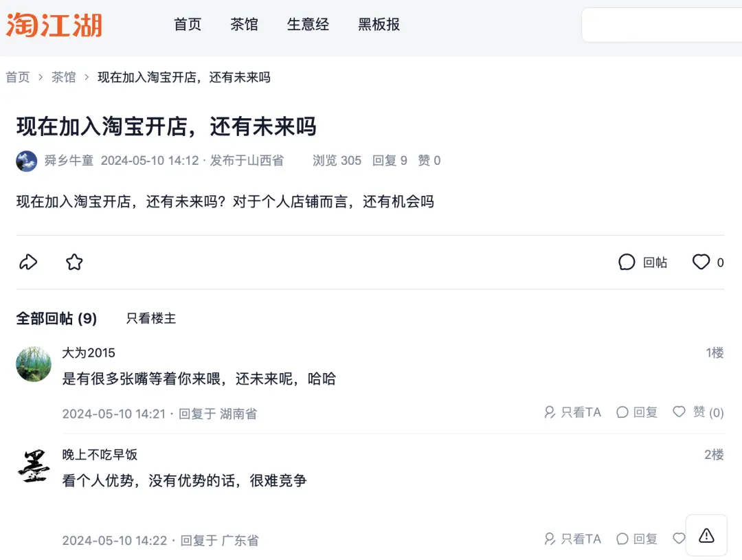Click 回复 bubble icon on 2楼
This screenshot has height=560, width=742.
coord(622,539)
